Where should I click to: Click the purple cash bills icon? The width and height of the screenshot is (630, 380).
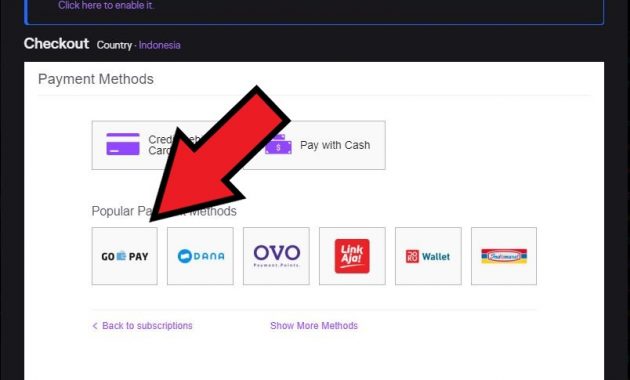pyautogui.click(x=278, y=145)
